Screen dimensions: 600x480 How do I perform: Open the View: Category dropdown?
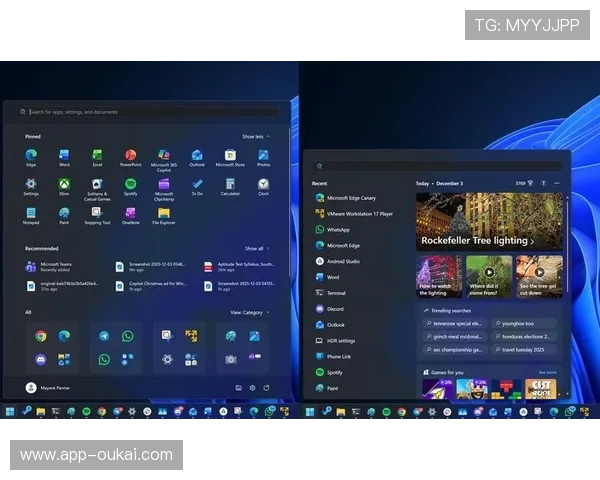[x=248, y=312]
